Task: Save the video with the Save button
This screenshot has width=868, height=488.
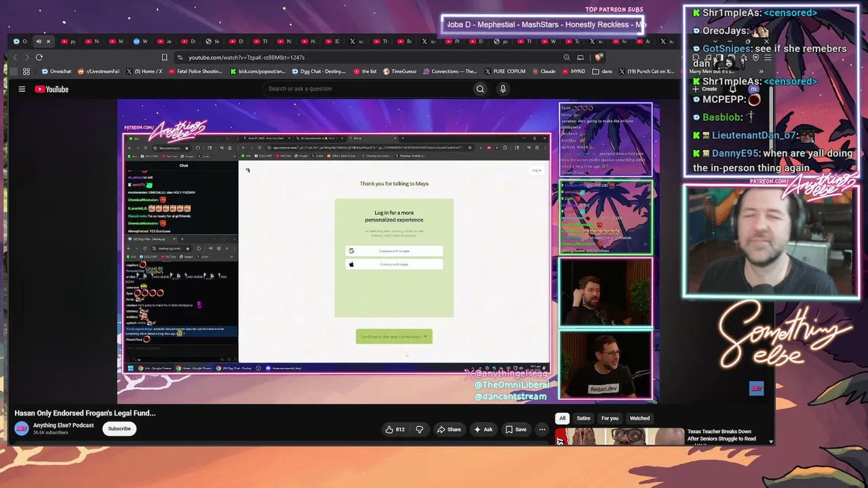Action: click(515, 429)
